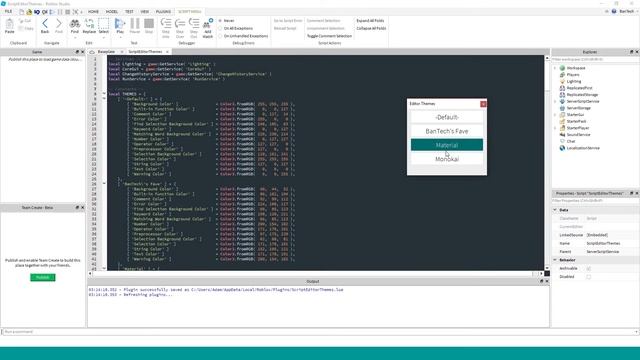Image resolution: width=640 pixels, height=360 pixels.
Task: Switch to Baseplate document tab
Action: (x=106, y=52)
